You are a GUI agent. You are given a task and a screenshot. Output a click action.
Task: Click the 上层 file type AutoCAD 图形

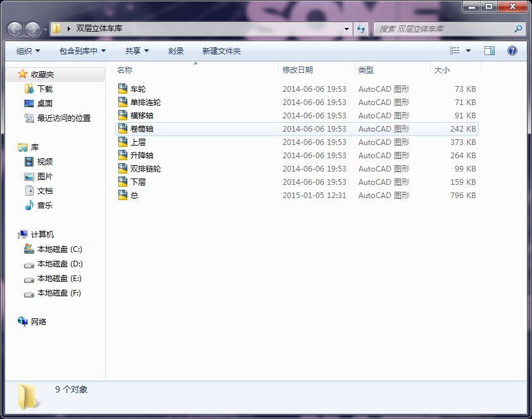384,142
